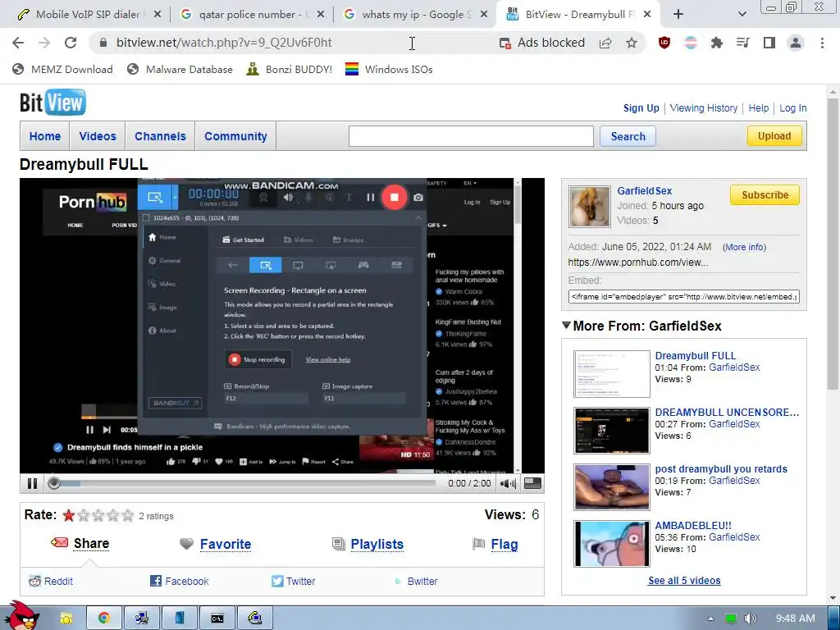The image size is (840, 630).
Task: Open the taskbar volume icon
Action: (x=750, y=619)
